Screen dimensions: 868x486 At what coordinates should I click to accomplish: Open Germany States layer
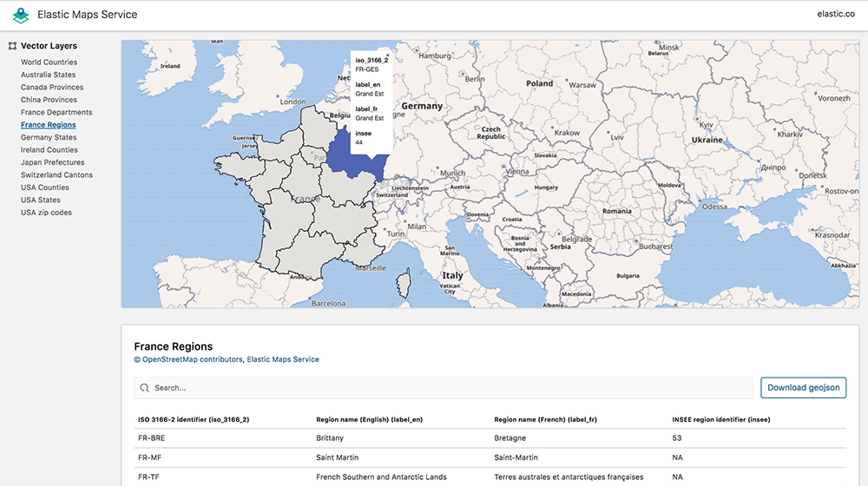pyautogui.click(x=49, y=137)
